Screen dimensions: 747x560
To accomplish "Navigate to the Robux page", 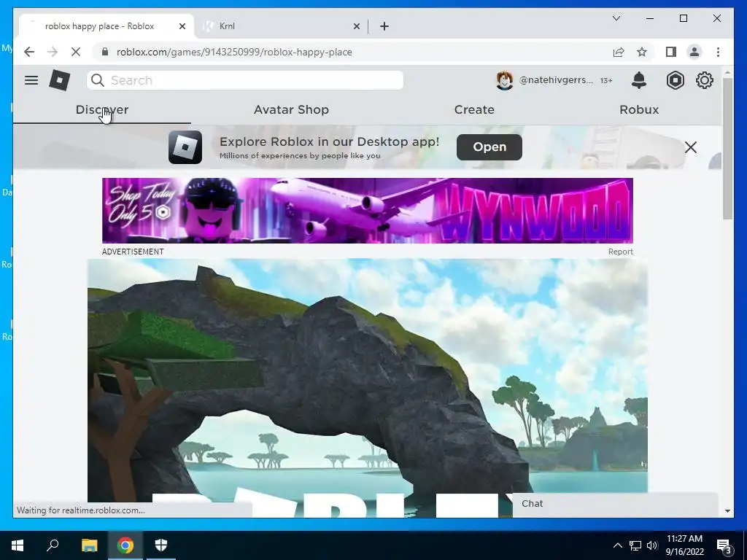I will (x=639, y=109).
